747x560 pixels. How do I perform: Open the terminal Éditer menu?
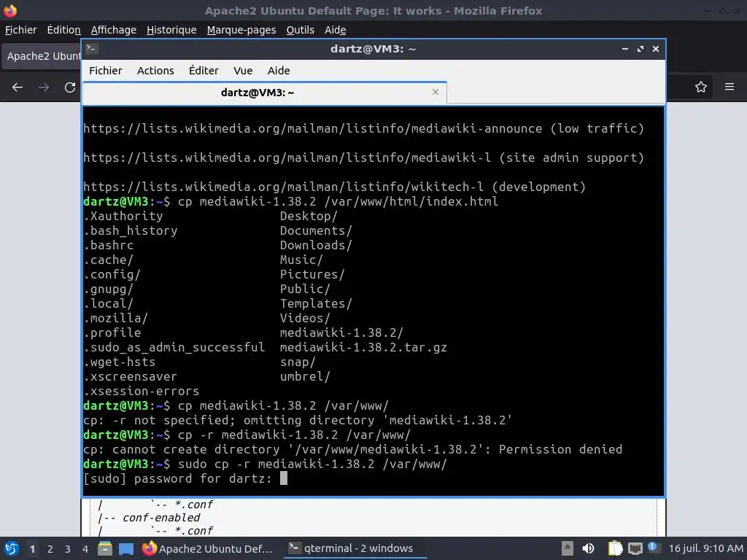[x=204, y=71]
